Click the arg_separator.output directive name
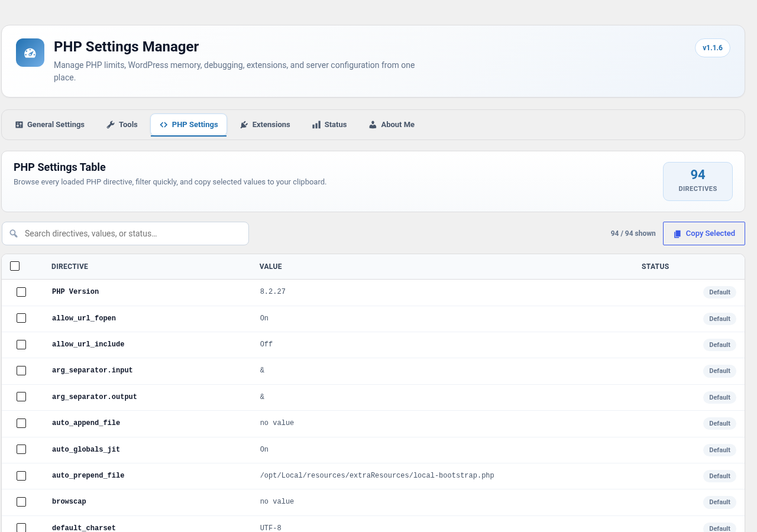 [x=95, y=397]
